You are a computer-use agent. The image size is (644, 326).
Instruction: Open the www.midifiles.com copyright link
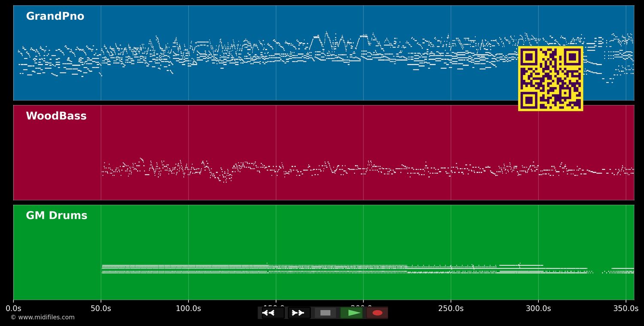43,317
